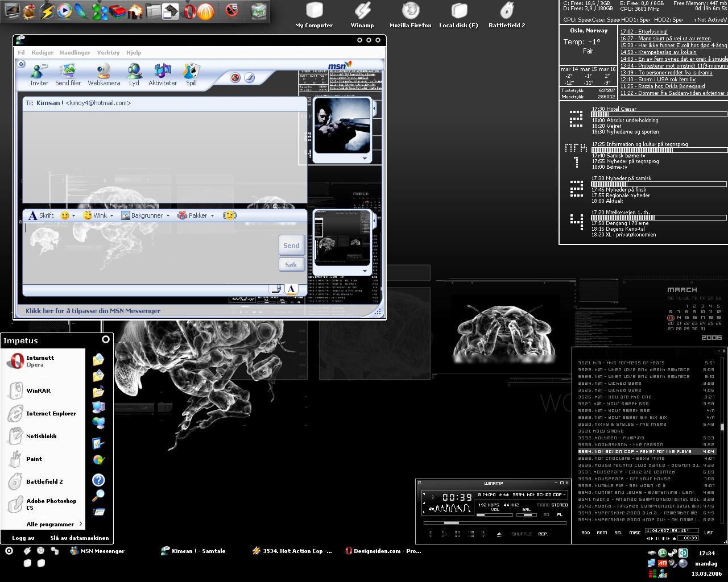Viewport: 728px width, 582px height.
Task: Click the Inviter icon in MSN toolbar
Action: (x=39, y=74)
